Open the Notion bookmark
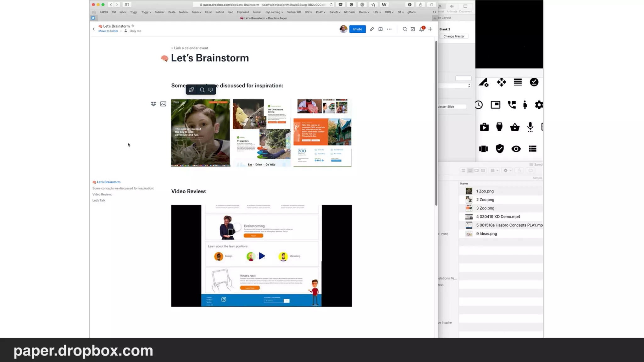644x362 pixels. click(x=183, y=12)
